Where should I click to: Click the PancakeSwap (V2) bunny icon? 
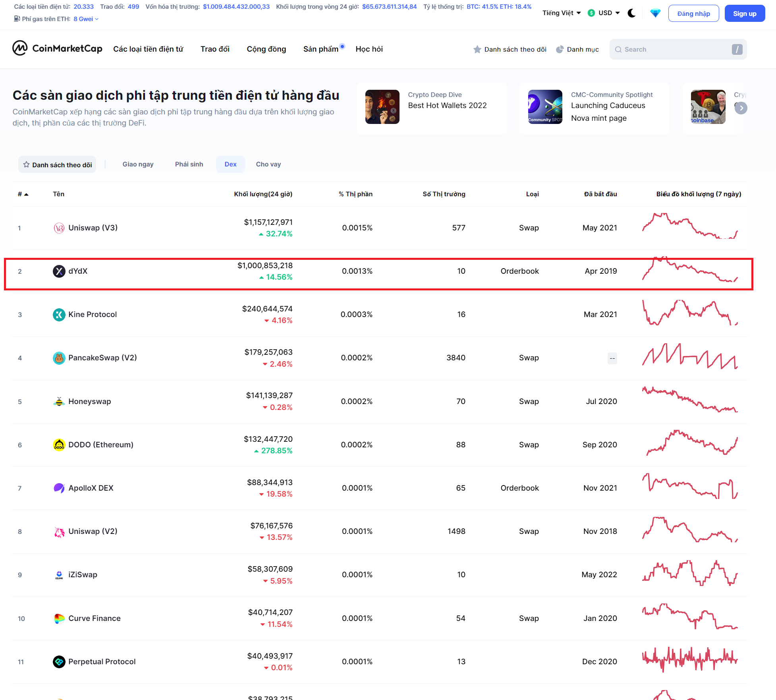pos(59,358)
